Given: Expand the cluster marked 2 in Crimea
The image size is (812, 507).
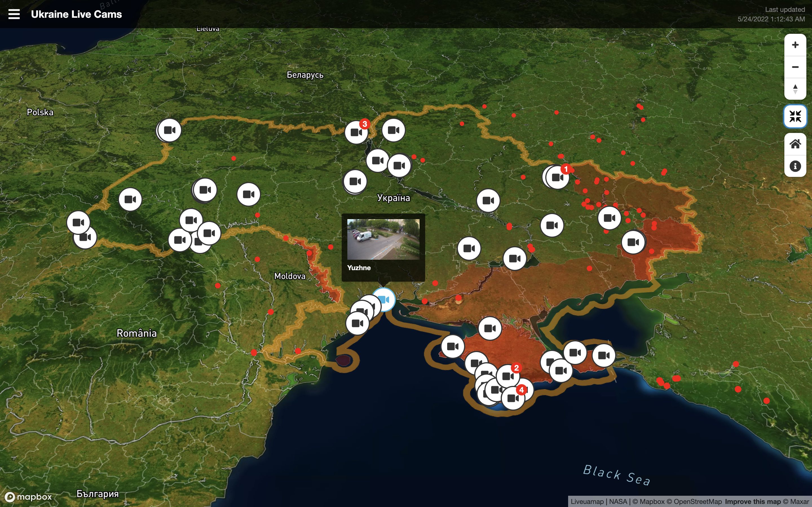Looking at the screenshot, I should point(517,368).
